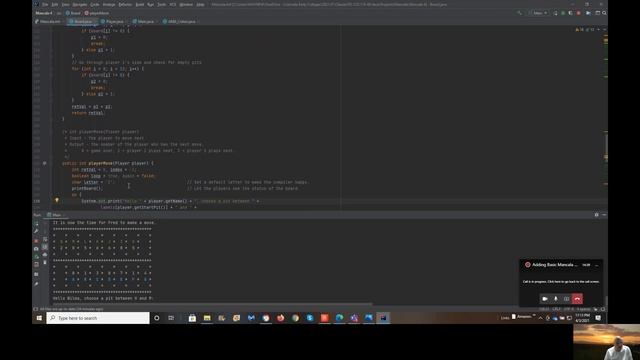Click the console line about Fred's move
The image size is (640, 360).
[x=104, y=223]
